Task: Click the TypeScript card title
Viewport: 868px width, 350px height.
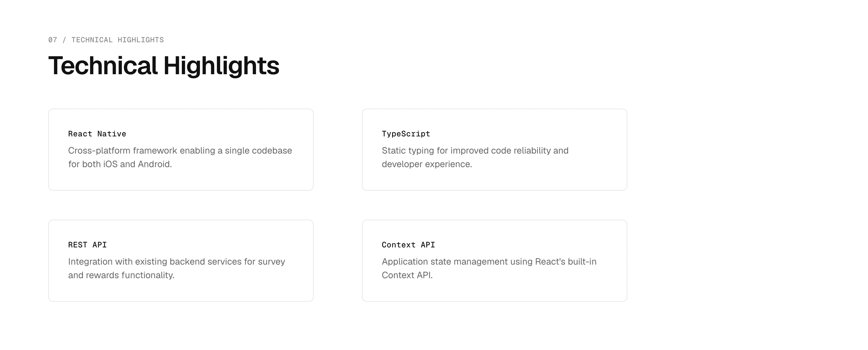Action: point(406,134)
